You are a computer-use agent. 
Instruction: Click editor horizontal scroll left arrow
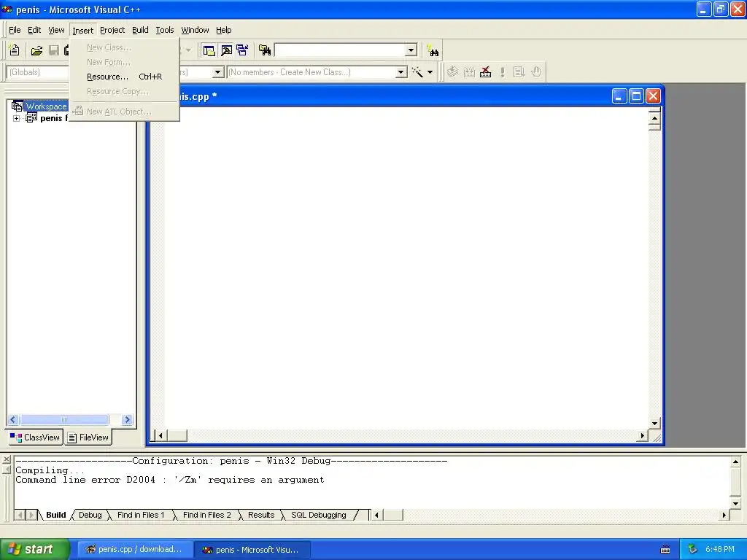point(161,435)
